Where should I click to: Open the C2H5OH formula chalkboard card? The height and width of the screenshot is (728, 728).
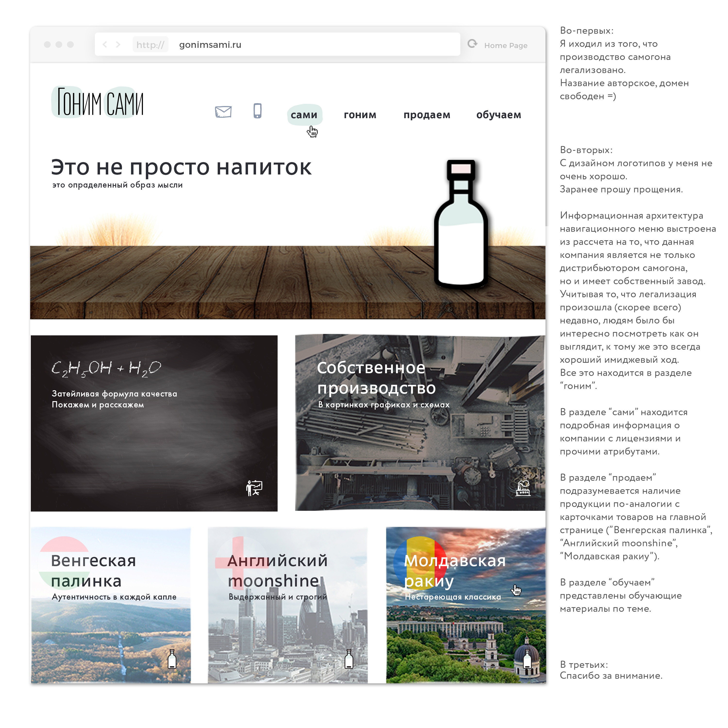[154, 423]
